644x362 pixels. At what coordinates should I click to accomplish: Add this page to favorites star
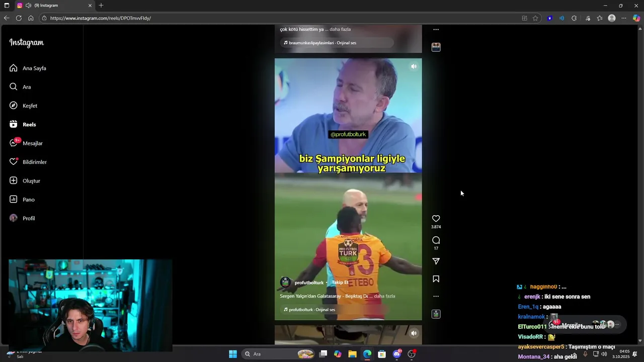[535, 18]
